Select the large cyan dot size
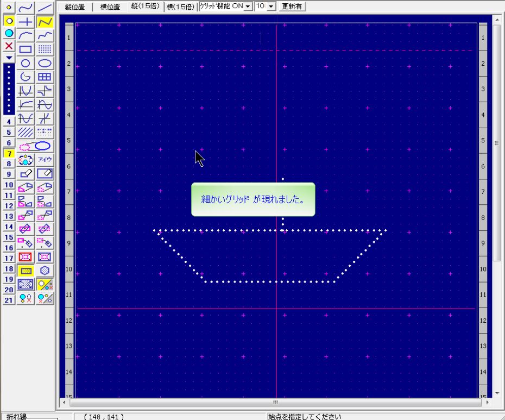The image size is (505, 420). click(9, 34)
